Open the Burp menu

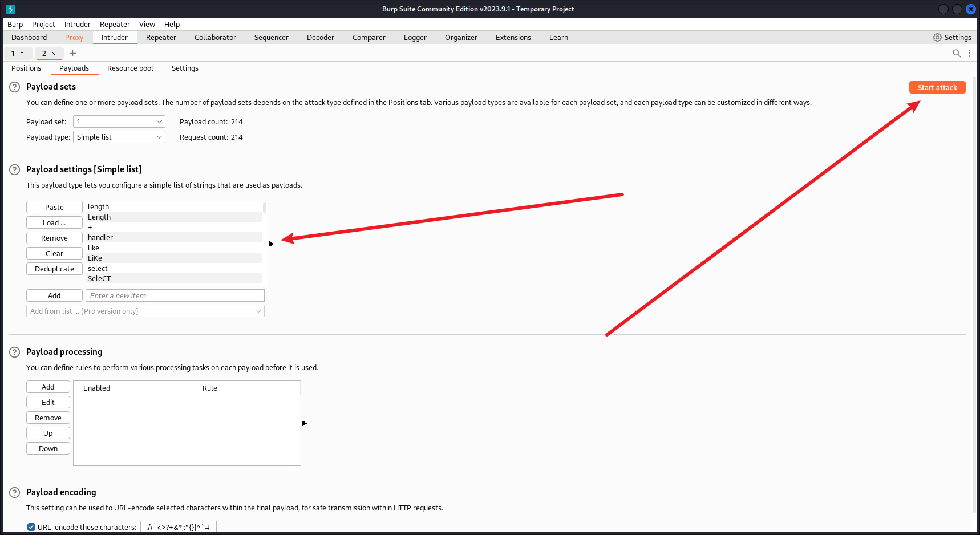click(x=15, y=24)
